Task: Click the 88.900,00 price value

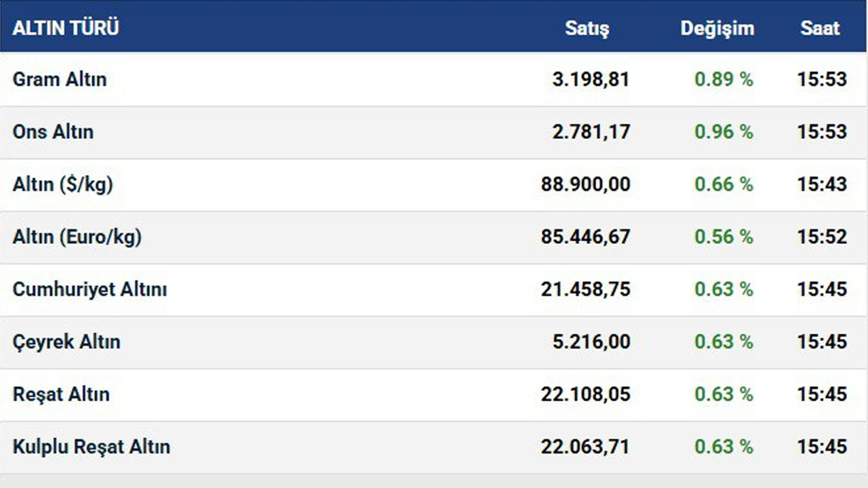Action: pyautogui.click(x=585, y=184)
